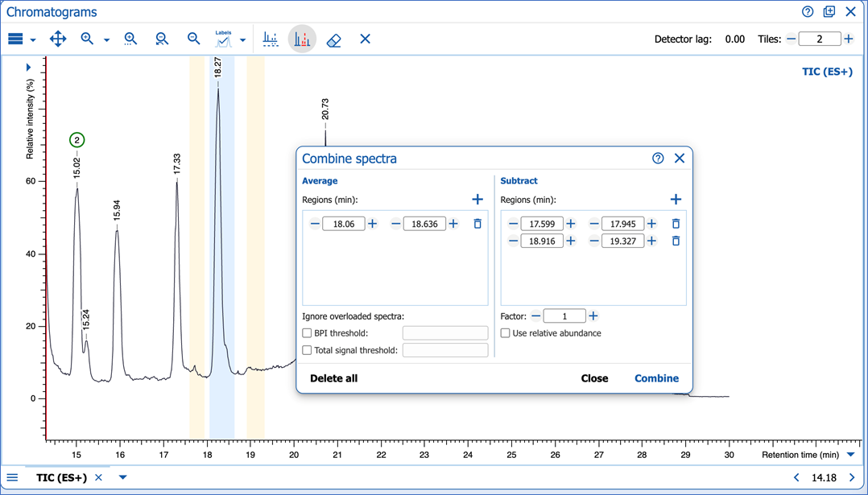Click the Combine button
Image resolution: width=868 pixels, height=495 pixels.
(656, 378)
